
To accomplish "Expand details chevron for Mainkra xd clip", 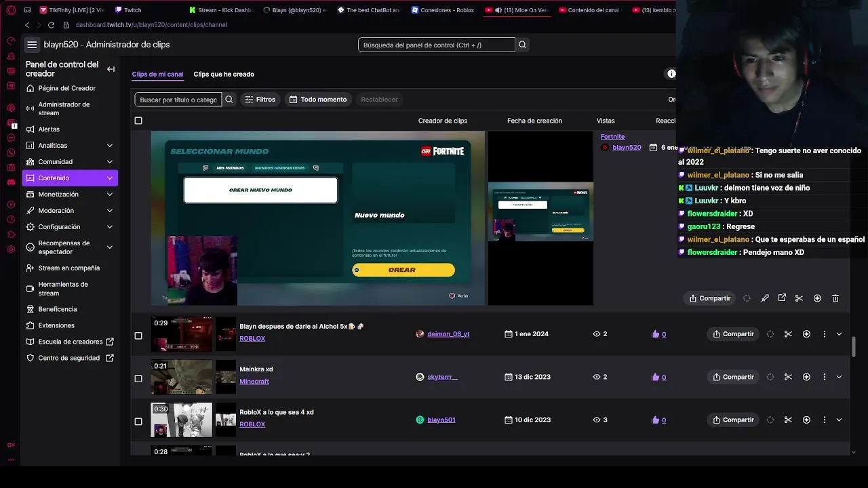I will coord(839,377).
